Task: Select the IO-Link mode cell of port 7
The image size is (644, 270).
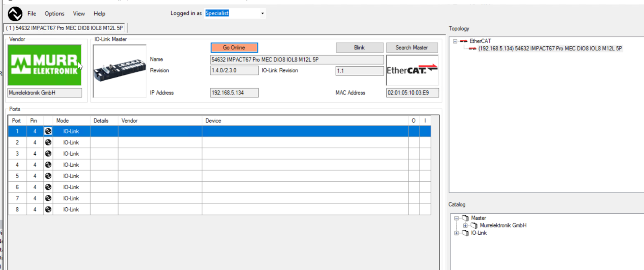Action: click(x=71, y=198)
